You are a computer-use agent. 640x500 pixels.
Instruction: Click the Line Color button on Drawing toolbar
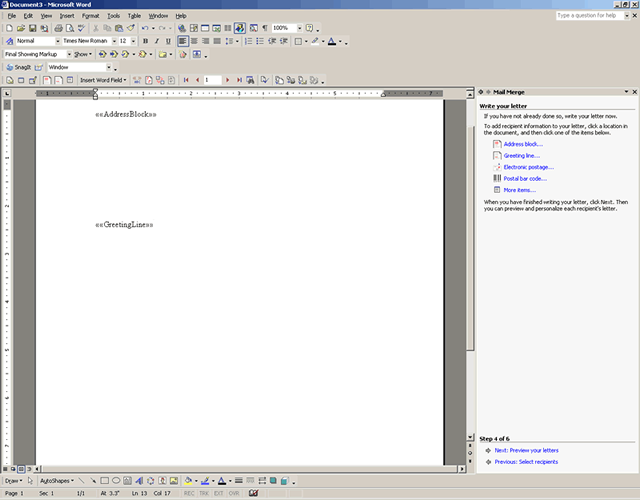205,481
